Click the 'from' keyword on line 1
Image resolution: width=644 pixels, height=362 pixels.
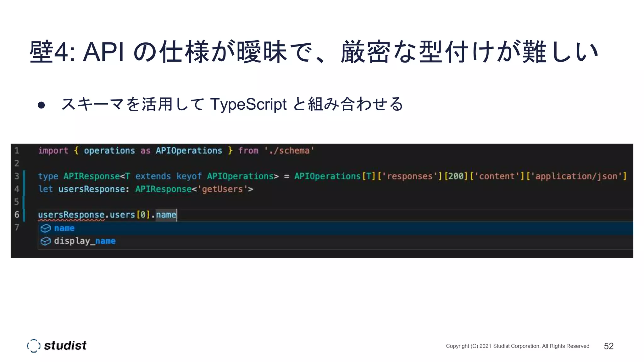coord(248,151)
